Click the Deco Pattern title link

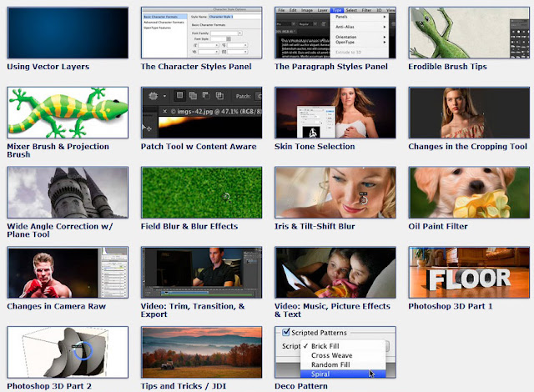pos(301,386)
